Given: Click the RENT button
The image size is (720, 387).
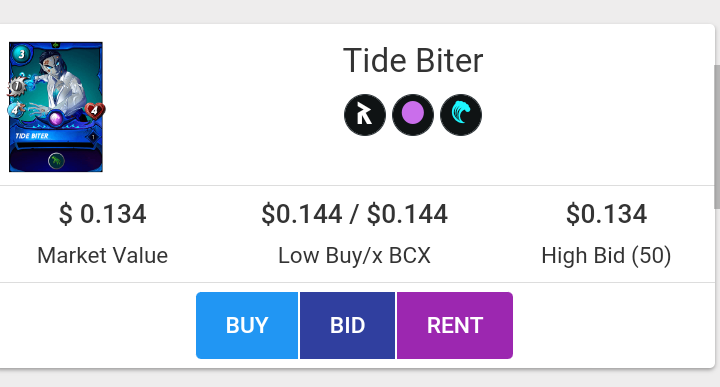Looking at the screenshot, I should pyautogui.click(x=455, y=325).
